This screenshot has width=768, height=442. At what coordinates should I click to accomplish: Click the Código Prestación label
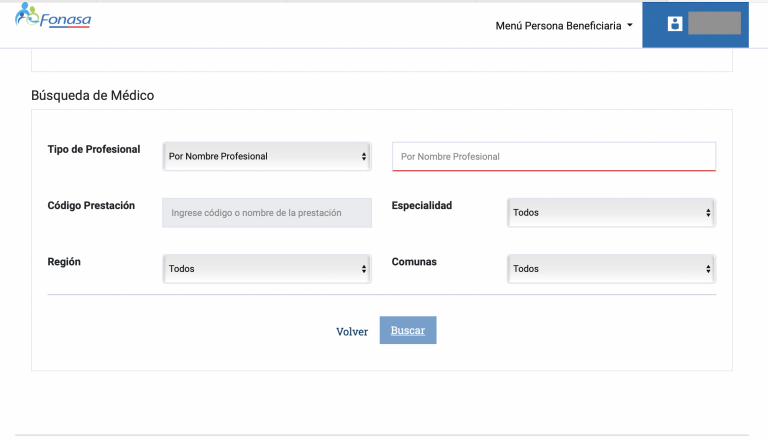click(x=91, y=205)
